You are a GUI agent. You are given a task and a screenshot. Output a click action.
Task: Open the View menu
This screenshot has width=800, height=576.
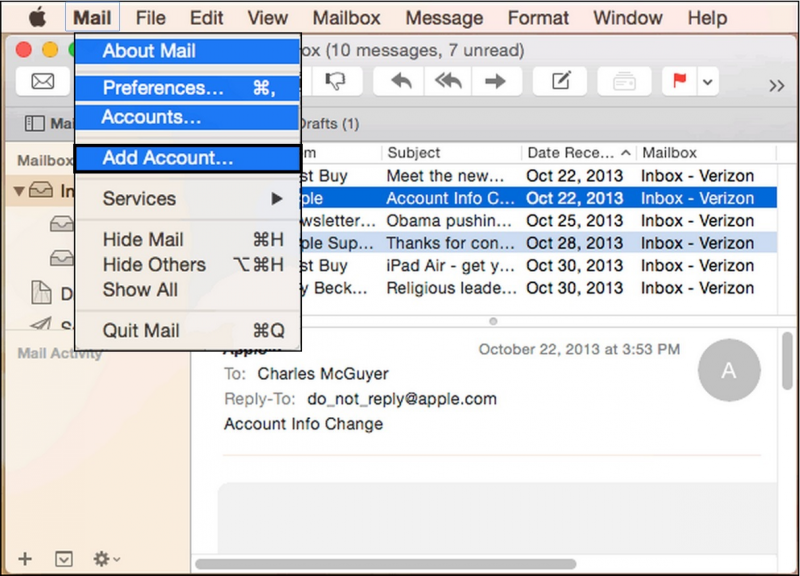click(x=267, y=18)
